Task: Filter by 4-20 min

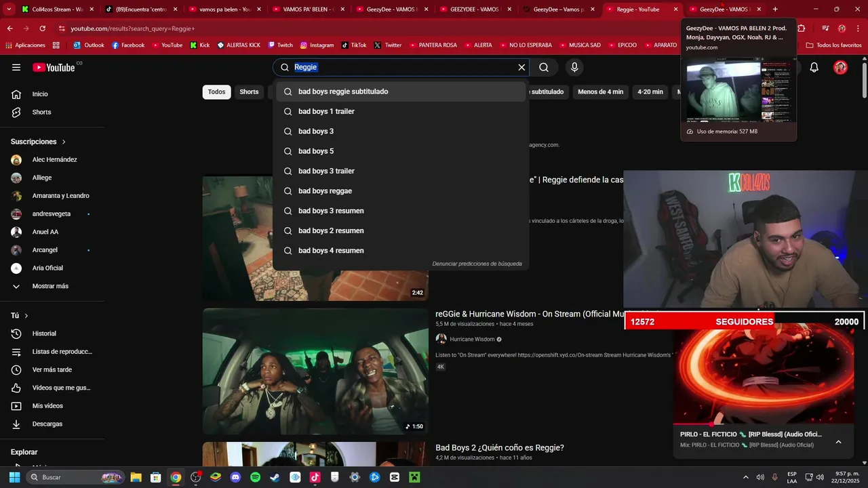Action: tap(650, 92)
